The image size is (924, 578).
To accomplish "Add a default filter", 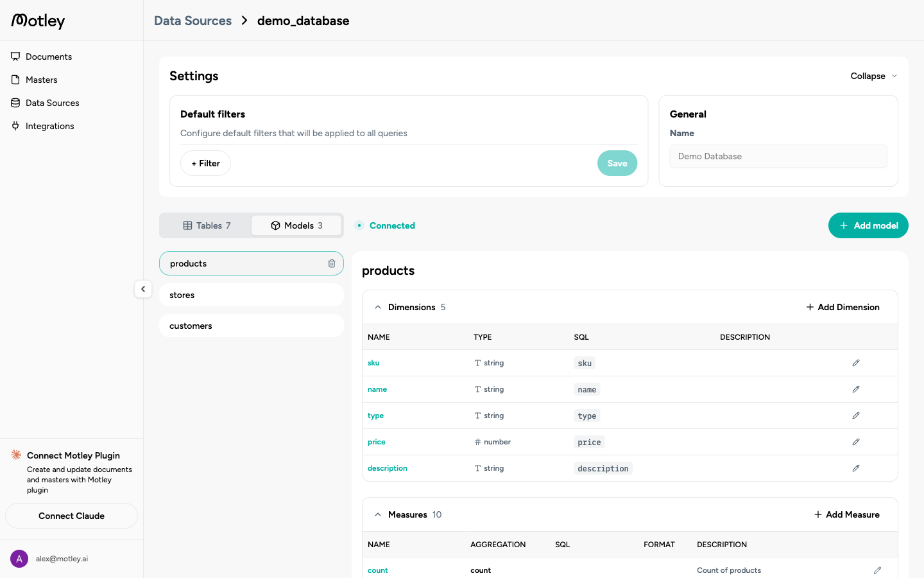I will coord(205,163).
